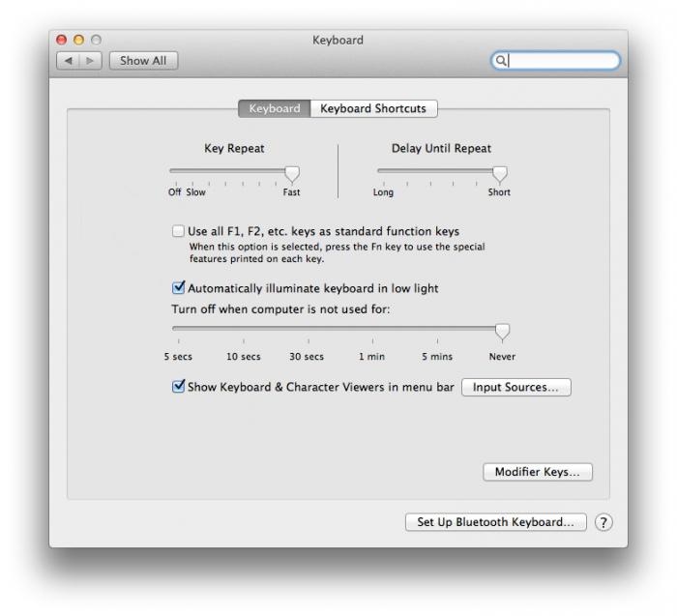Image resolution: width=677 pixels, height=616 pixels.
Task: Click the forward navigation arrow
Action: click(x=91, y=60)
